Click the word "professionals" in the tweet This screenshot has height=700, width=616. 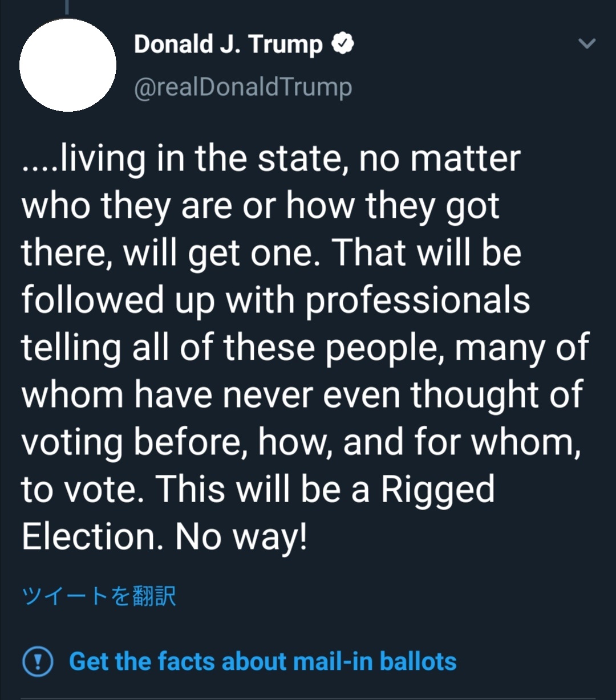418,300
